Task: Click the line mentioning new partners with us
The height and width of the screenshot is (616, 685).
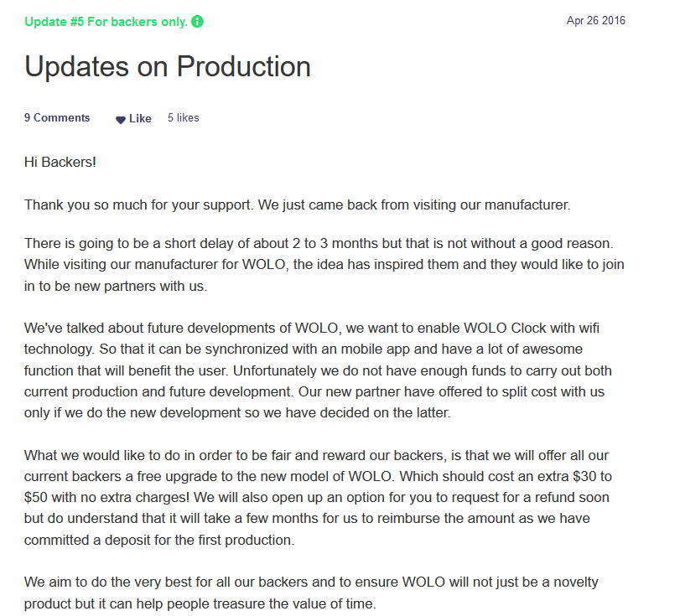Action: coord(116,286)
